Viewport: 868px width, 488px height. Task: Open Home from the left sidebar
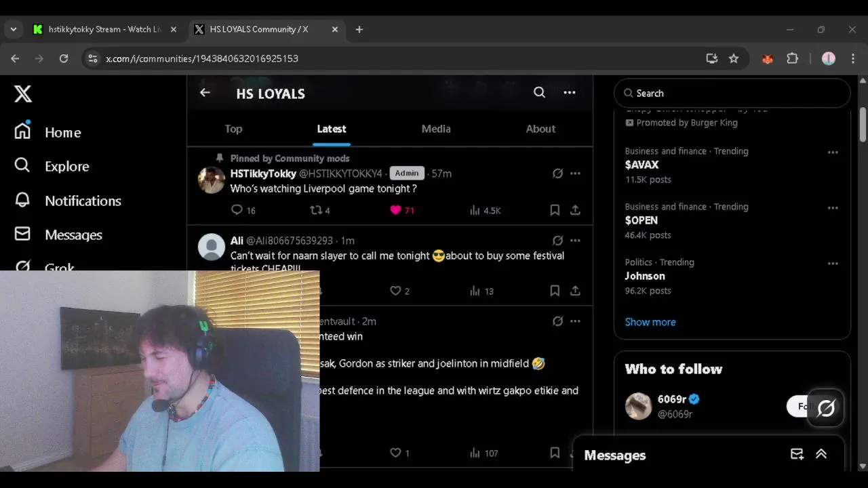pos(47,132)
